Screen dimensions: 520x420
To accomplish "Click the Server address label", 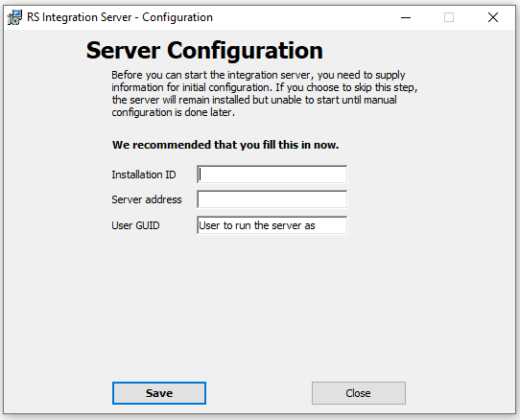I will (x=147, y=199).
